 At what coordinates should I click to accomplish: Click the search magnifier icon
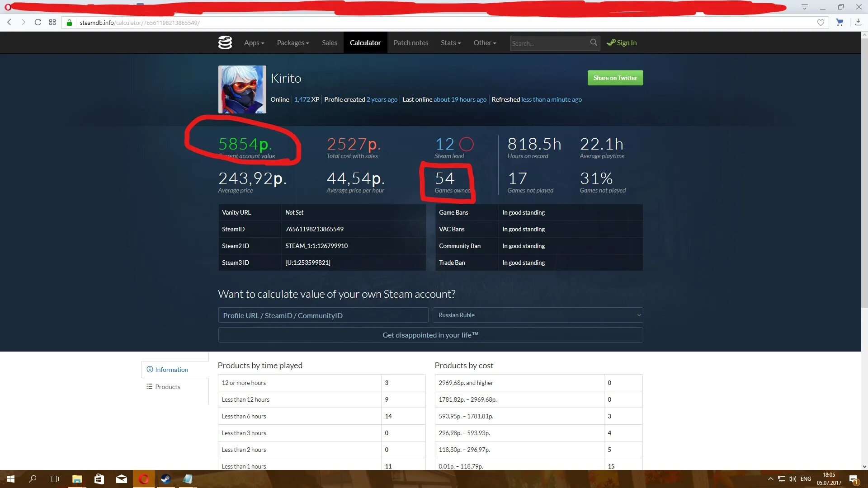[594, 42]
